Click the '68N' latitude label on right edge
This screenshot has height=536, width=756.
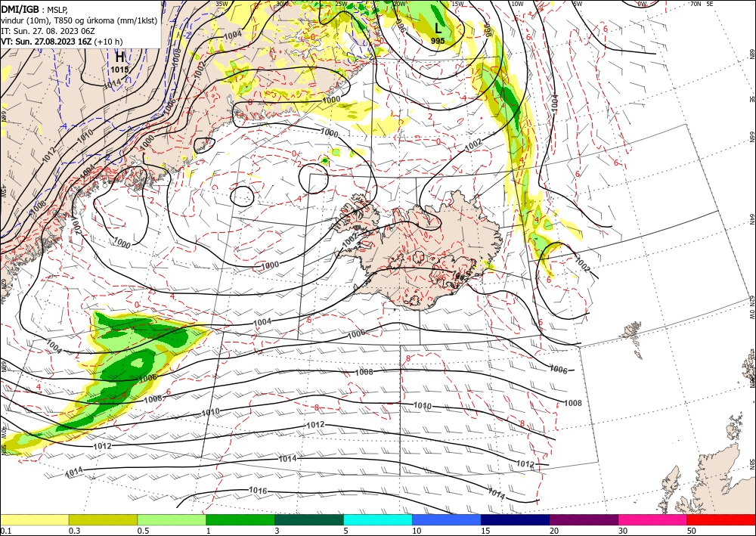click(x=752, y=54)
